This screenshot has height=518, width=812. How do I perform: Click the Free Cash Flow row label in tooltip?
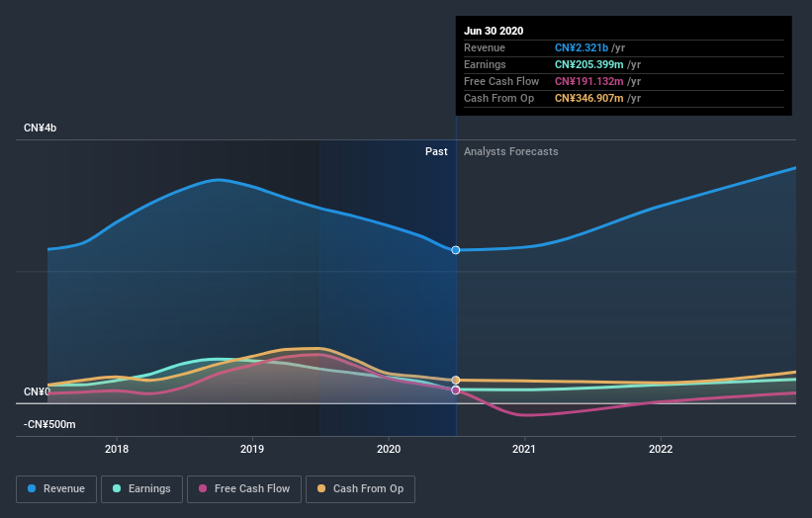tap(501, 81)
